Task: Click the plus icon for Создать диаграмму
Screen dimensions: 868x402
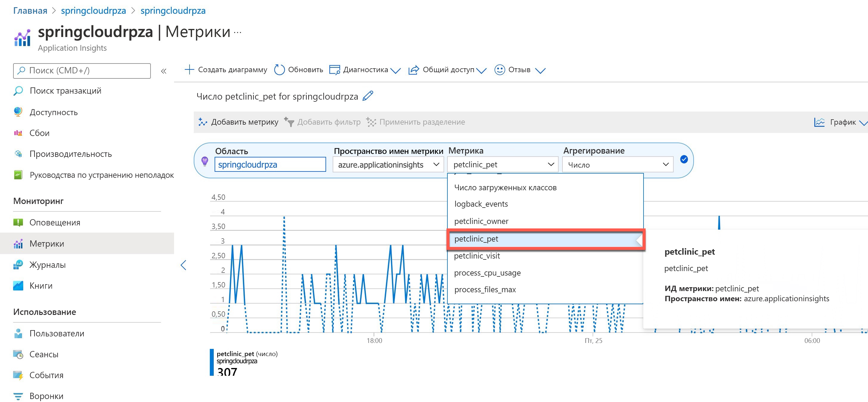Action: coord(189,69)
